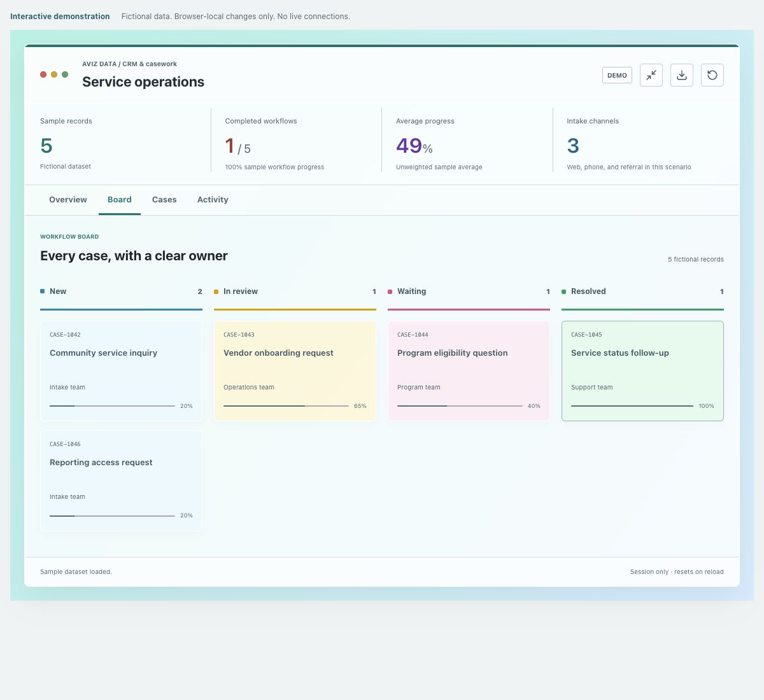Click the 65% progress value
The image size is (764, 700).
[360, 406]
